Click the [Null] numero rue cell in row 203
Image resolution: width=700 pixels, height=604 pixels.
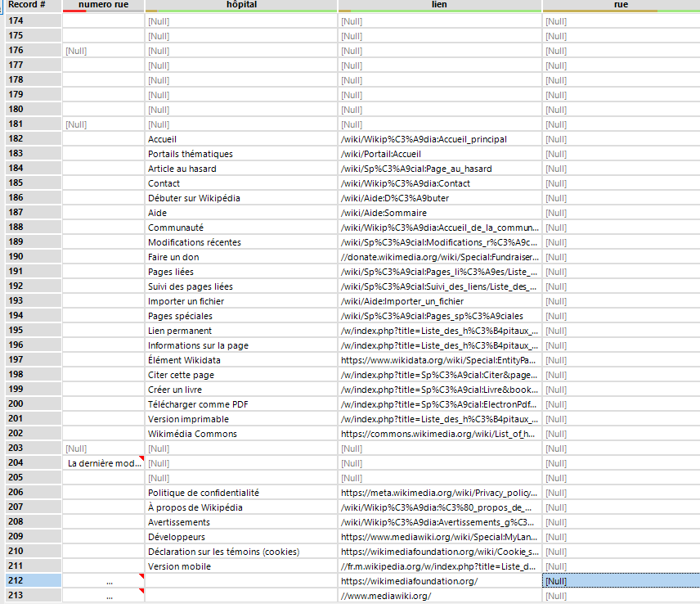[103, 449]
